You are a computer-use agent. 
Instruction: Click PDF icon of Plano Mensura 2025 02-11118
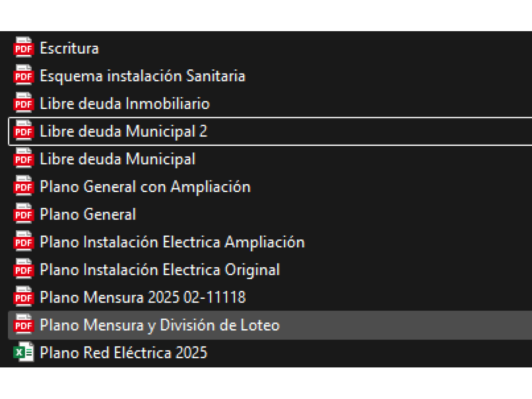pos(23,298)
